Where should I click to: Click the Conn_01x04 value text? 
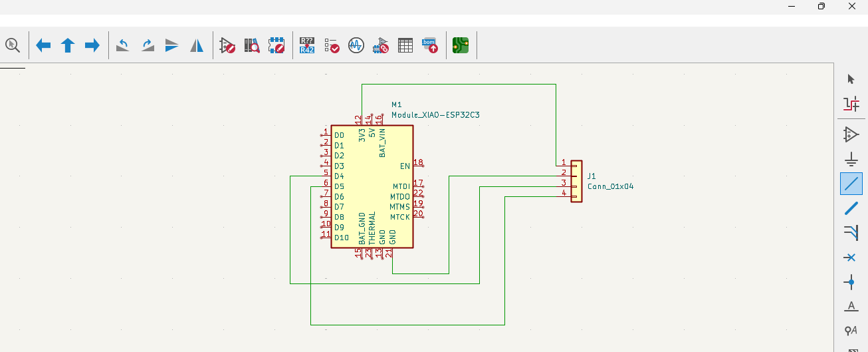[x=611, y=187]
